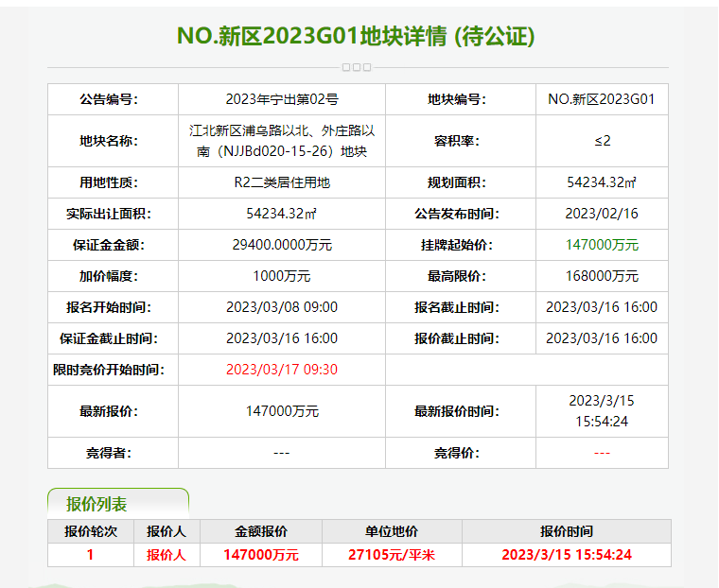719x588 pixels.
Task: Click the 单位地价 column header
Action: (391, 531)
